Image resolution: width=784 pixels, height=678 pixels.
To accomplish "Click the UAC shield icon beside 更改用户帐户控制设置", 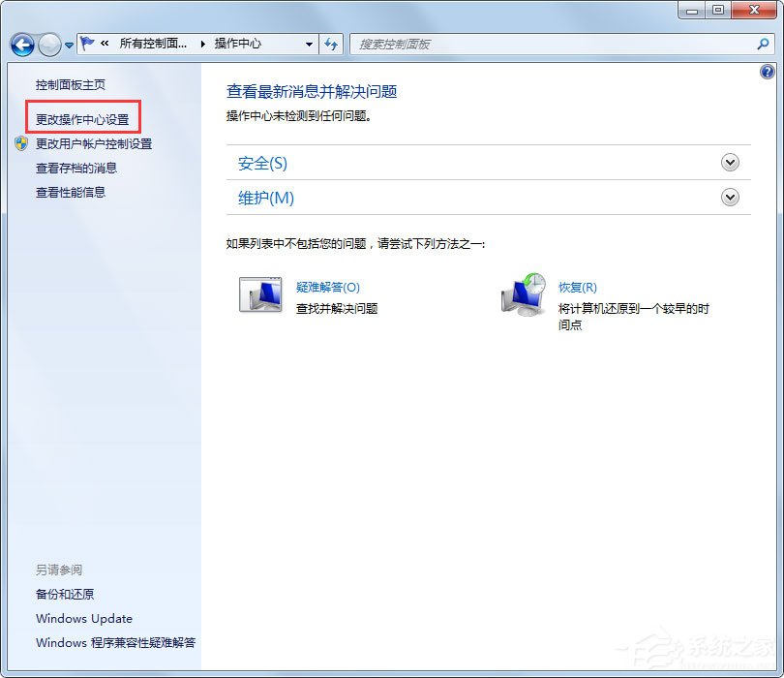I will pos(20,143).
